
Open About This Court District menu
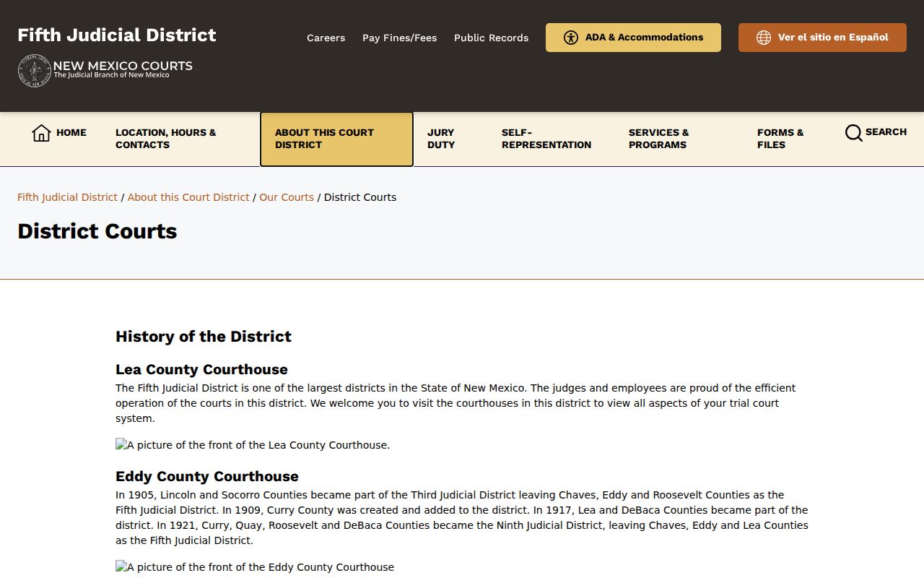336,139
